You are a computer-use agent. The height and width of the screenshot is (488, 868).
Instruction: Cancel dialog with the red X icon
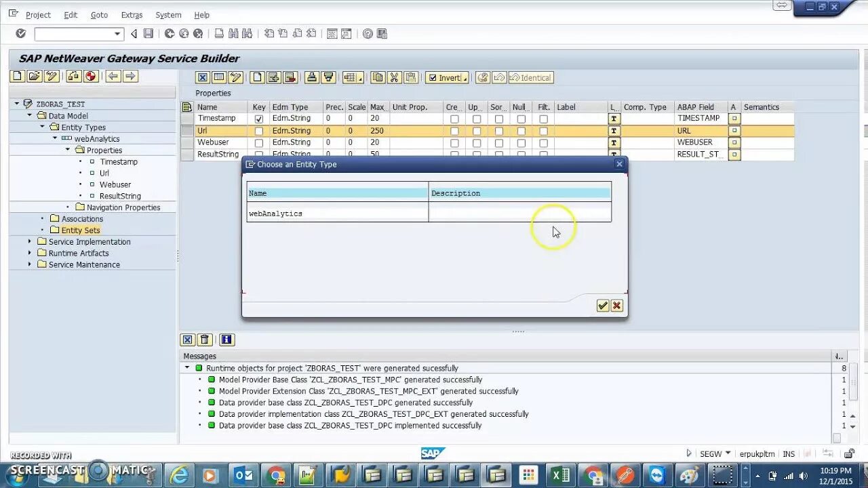tap(616, 306)
